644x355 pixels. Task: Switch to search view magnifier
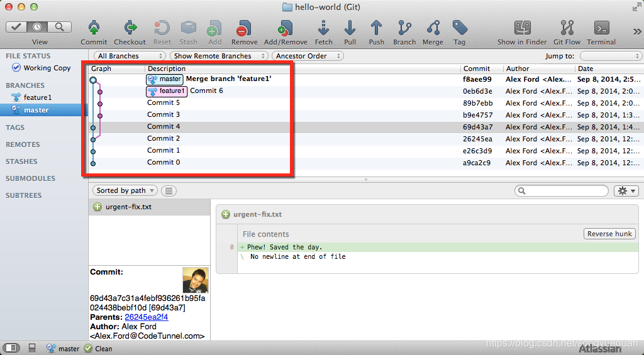[60, 27]
